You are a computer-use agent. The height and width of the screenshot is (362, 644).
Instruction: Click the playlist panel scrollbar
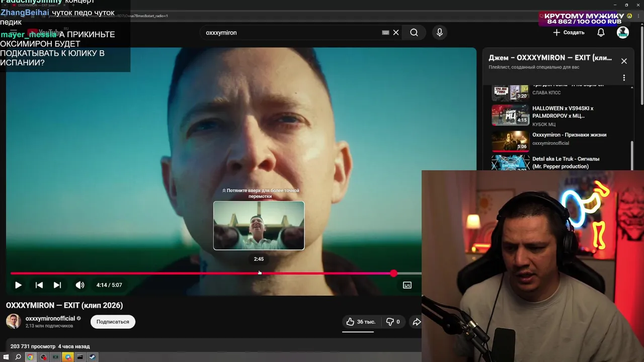tap(632, 155)
